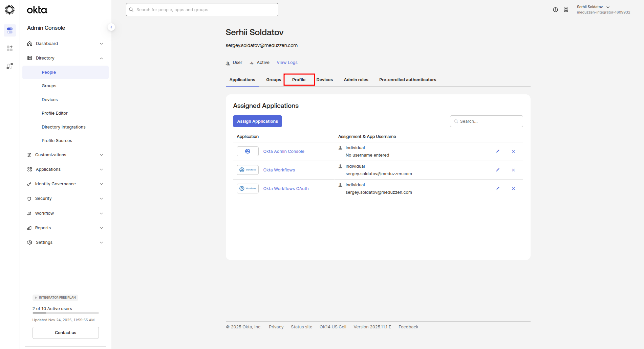Switch to the Groups tab
Viewport: 644px width, 349px height.
(x=274, y=80)
